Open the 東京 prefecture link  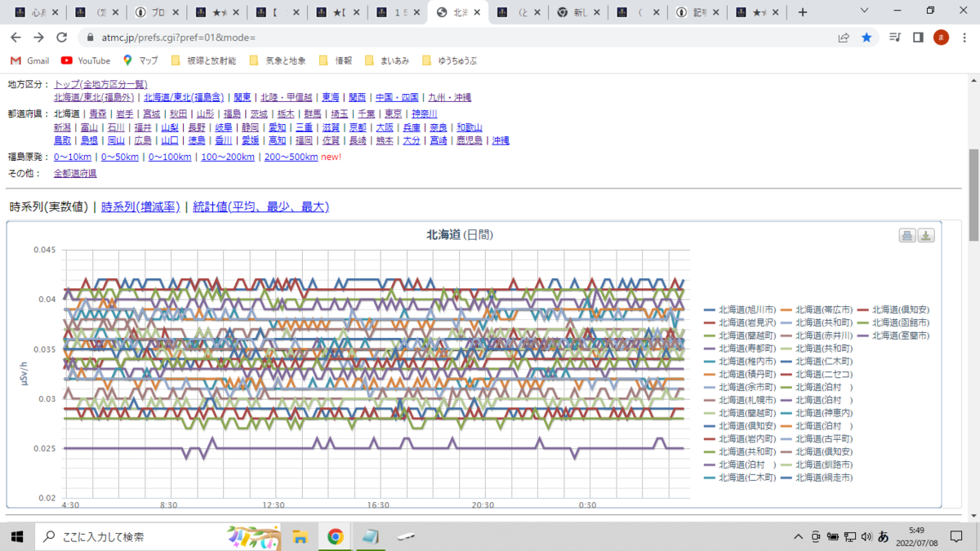pos(393,114)
